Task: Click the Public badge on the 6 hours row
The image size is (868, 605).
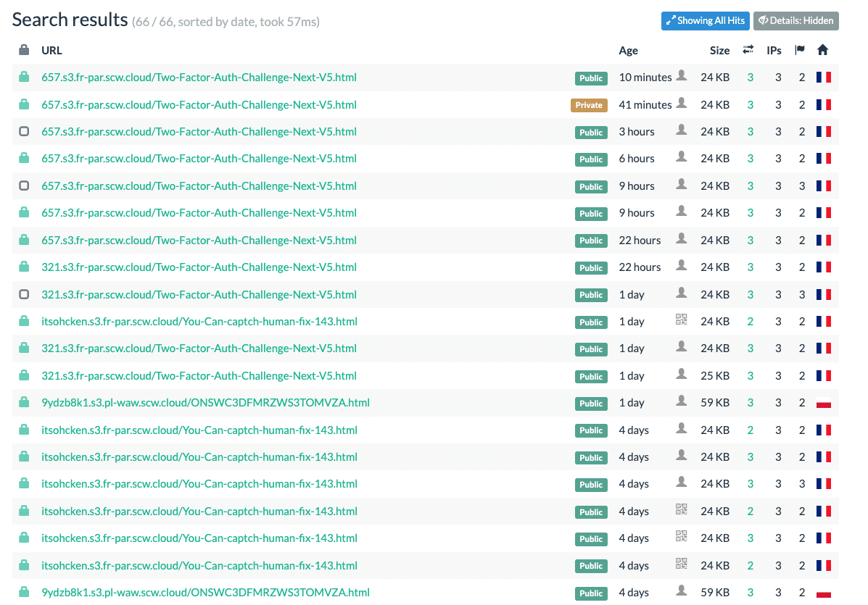Action: pos(591,159)
